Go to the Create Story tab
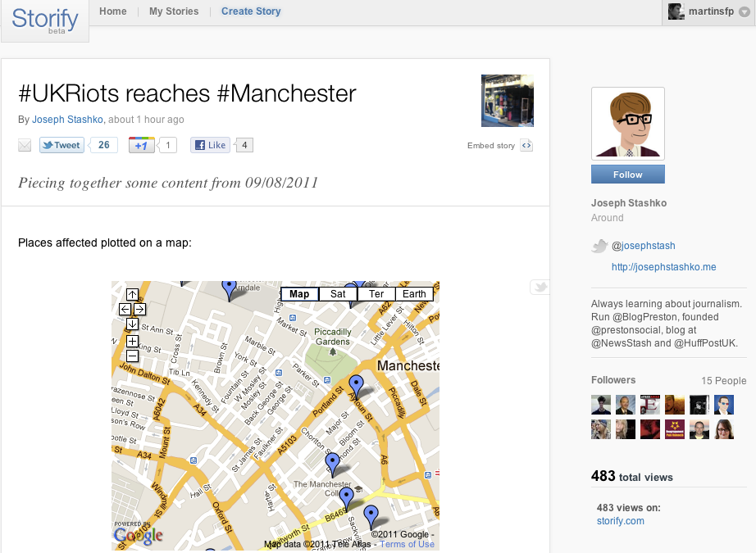 click(x=251, y=11)
